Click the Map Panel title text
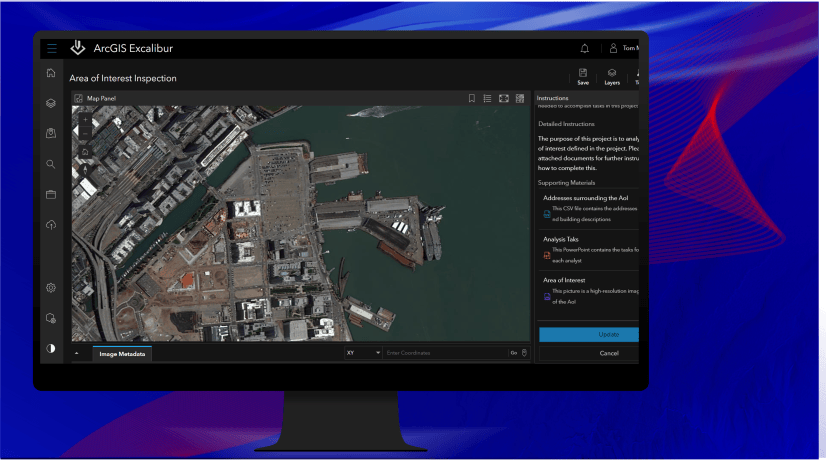 [101, 98]
